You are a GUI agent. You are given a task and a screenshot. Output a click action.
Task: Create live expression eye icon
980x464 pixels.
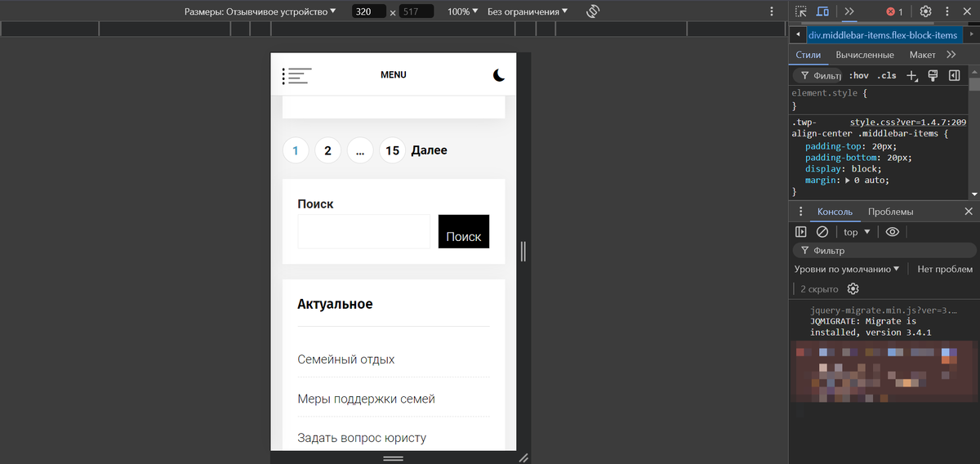tap(892, 232)
